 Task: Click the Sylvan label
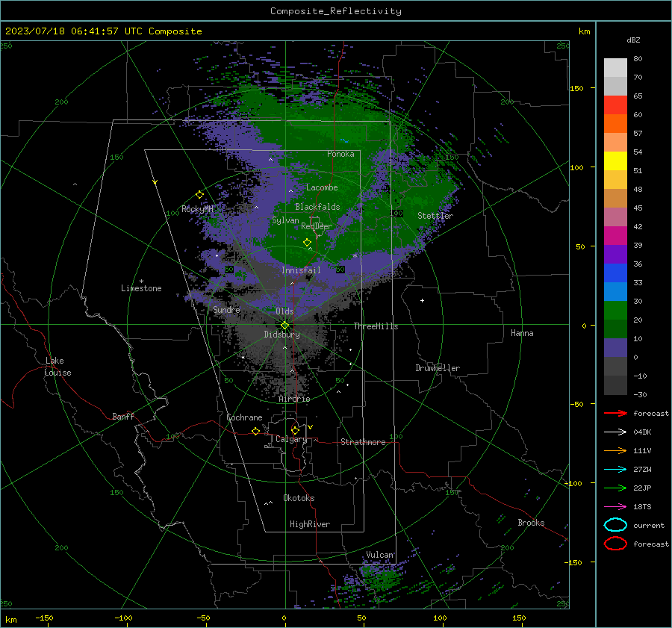click(285, 220)
